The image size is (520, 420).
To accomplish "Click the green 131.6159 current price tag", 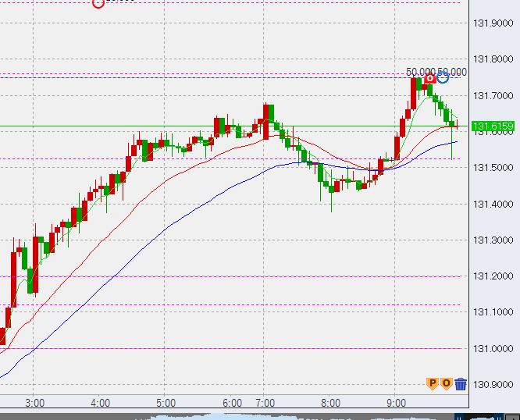I will tap(493, 126).
